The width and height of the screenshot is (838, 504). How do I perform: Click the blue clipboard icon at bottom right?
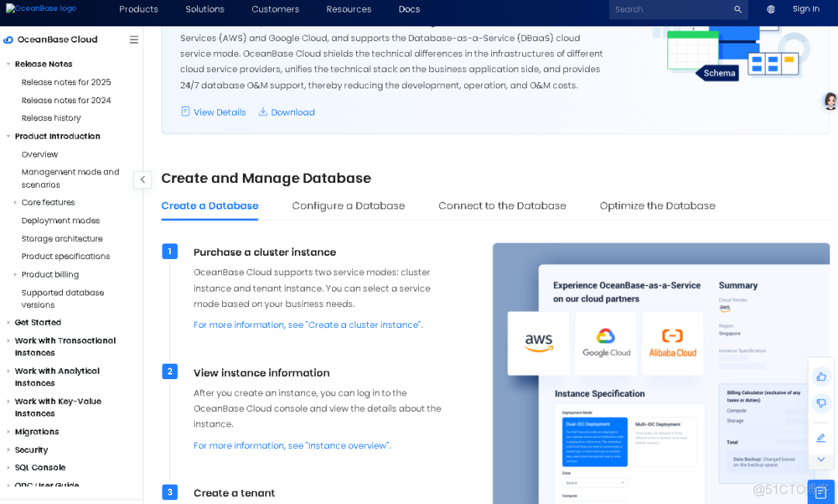(x=820, y=492)
